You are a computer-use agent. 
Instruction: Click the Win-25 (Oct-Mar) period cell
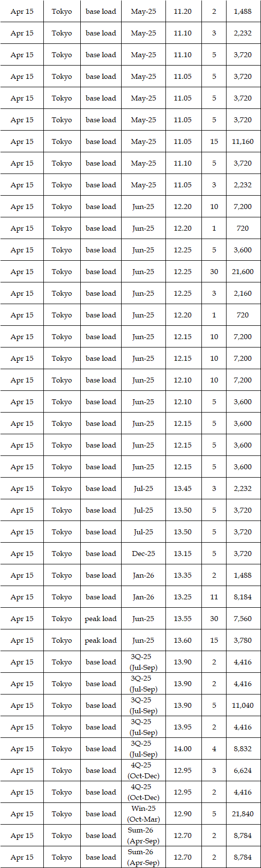pos(143,814)
